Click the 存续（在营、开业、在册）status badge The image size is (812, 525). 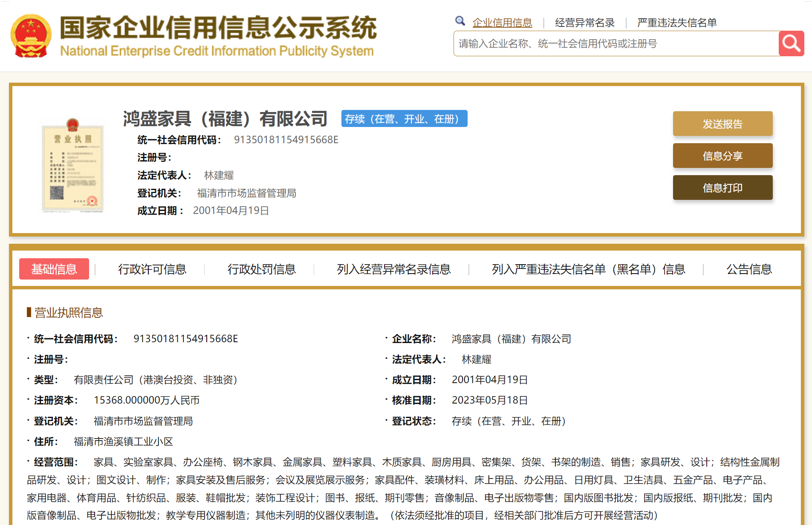[x=404, y=119]
